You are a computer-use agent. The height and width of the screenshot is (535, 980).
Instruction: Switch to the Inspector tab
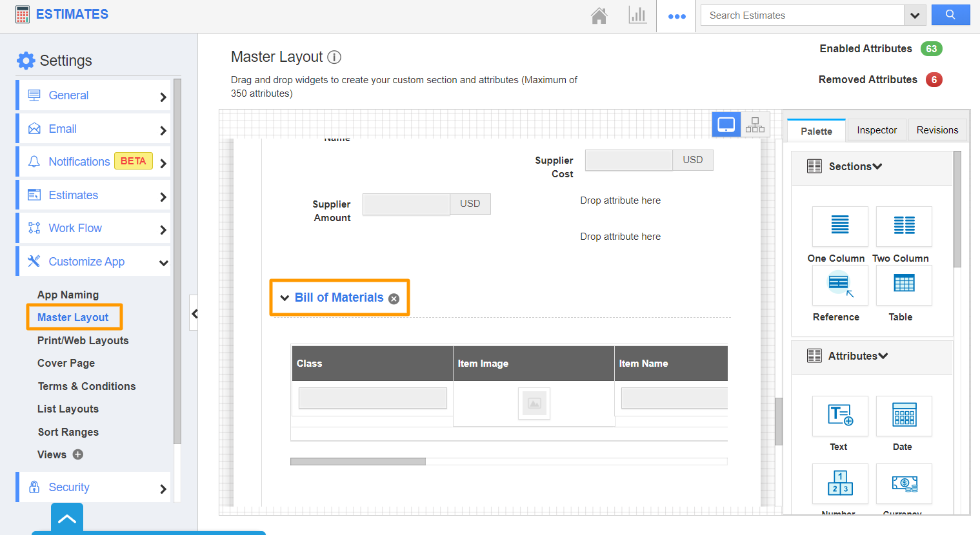coord(876,130)
